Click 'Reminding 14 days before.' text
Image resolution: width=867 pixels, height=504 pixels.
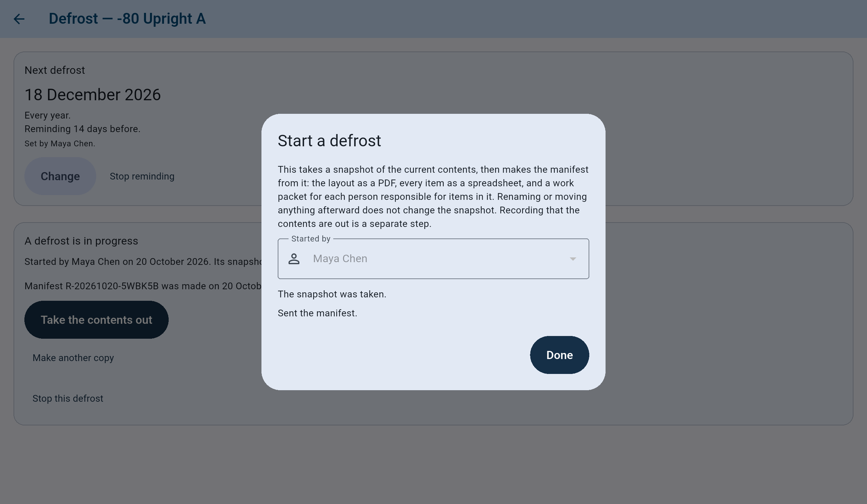click(x=83, y=129)
